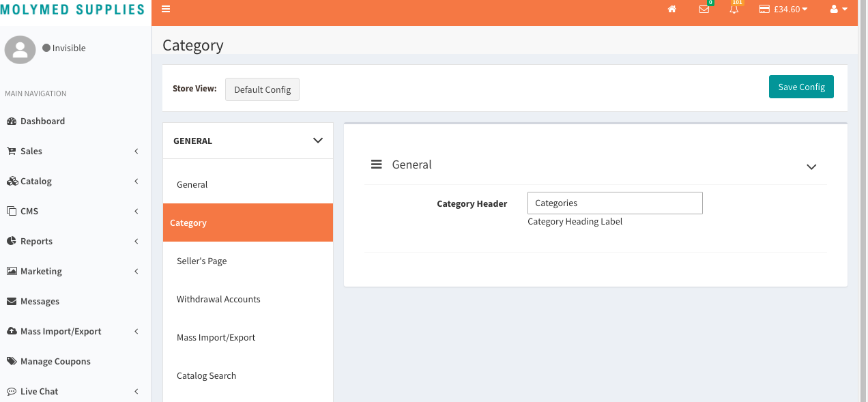868x402 pixels.
Task: Expand the Mass Import/Export sidebar chevron
Action: coord(136,331)
